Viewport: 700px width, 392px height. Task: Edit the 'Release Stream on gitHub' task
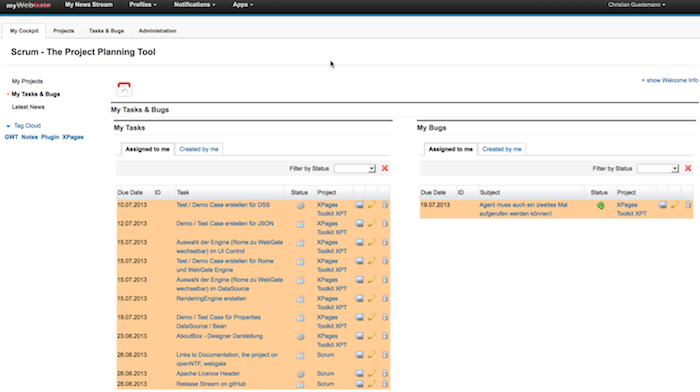coord(371,384)
